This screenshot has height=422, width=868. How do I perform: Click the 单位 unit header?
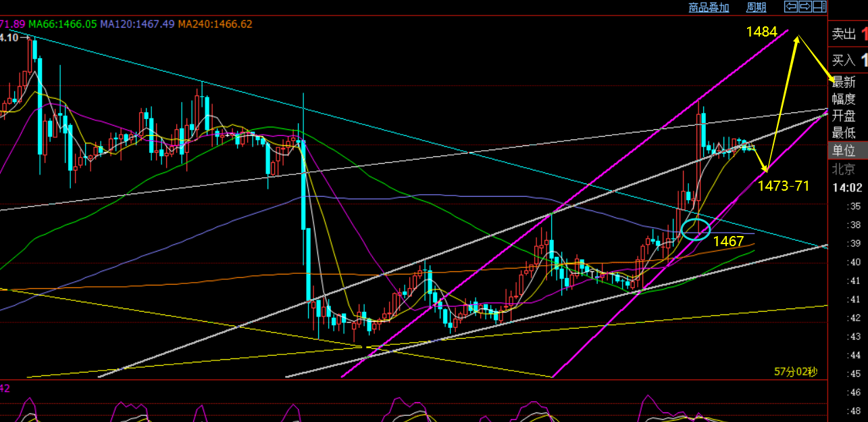pyautogui.click(x=848, y=150)
